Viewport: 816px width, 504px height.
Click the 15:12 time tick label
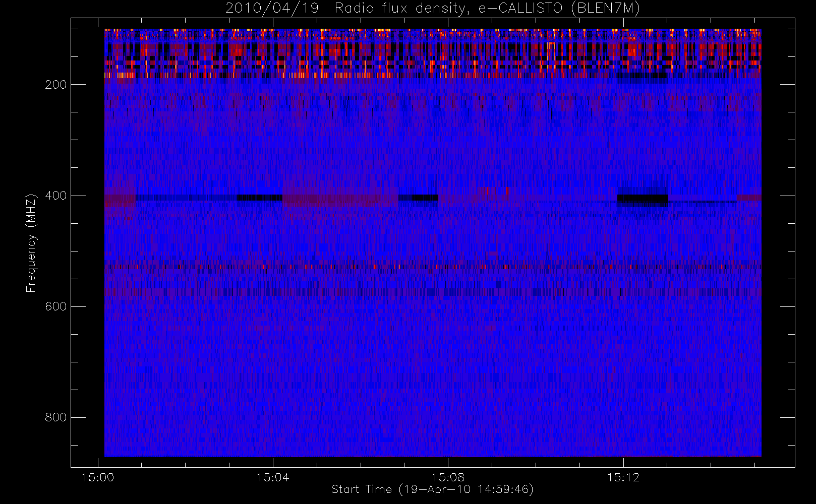tap(623, 477)
